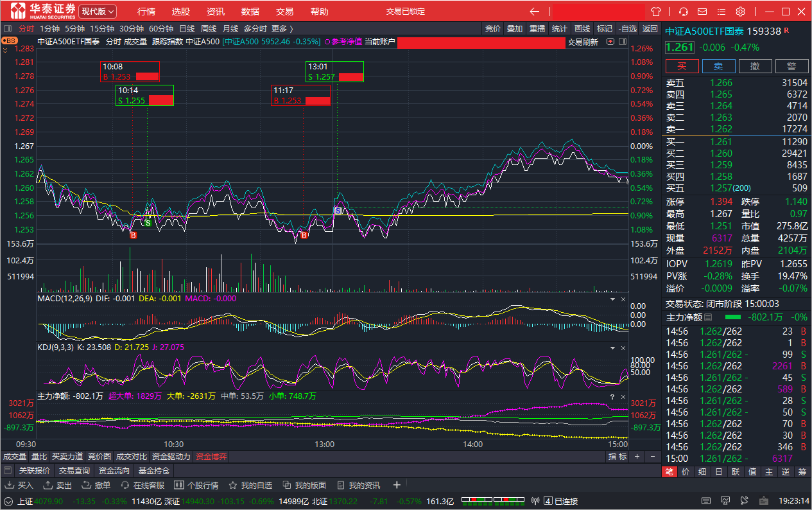Open the messages envelope icon
Viewport: 812px width, 510px height.
(x=702, y=12)
